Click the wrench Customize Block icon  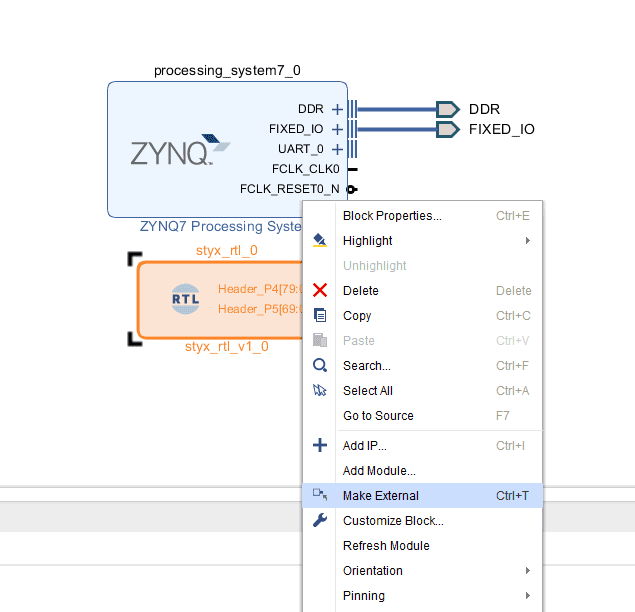320,520
